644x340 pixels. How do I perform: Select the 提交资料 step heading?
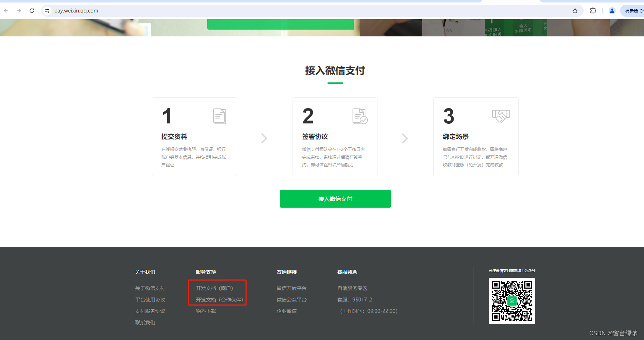(x=174, y=137)
